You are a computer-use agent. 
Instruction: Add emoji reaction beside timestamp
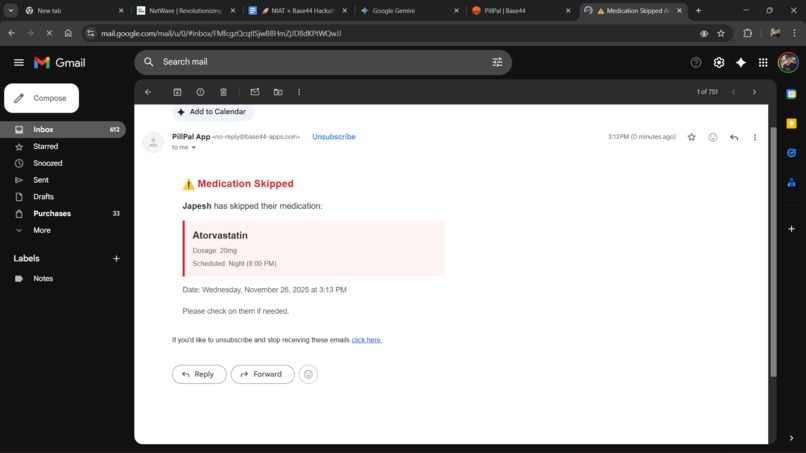(x=712, y=137)
